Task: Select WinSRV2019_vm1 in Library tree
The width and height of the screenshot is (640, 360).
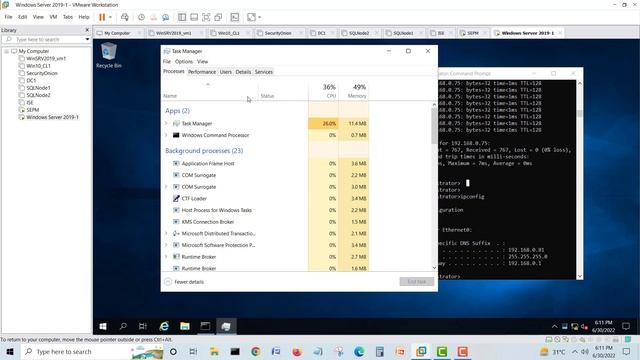Action: click(46, 58)
